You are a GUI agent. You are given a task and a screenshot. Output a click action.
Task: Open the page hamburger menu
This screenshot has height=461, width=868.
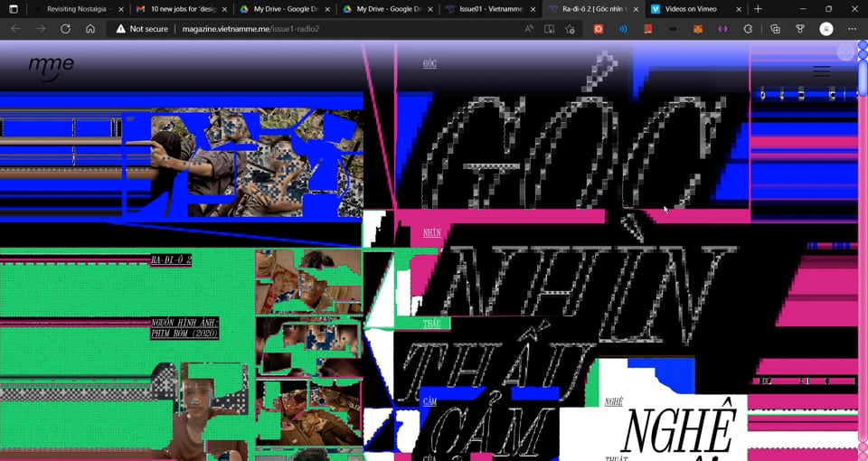(822, 71)
